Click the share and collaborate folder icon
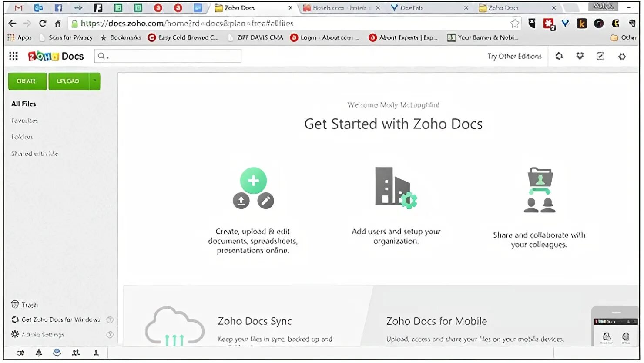Screen dimensions: 644x363 click(540, 190)
